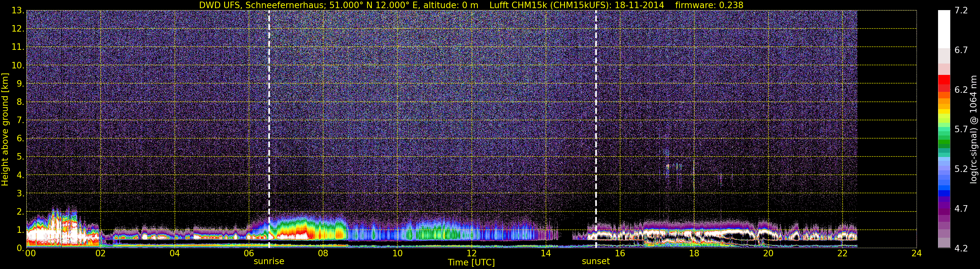Click the 24 tick on the time axis
Image resolution: width=980 pixels, height=269 pixels.
click(917, 253)
